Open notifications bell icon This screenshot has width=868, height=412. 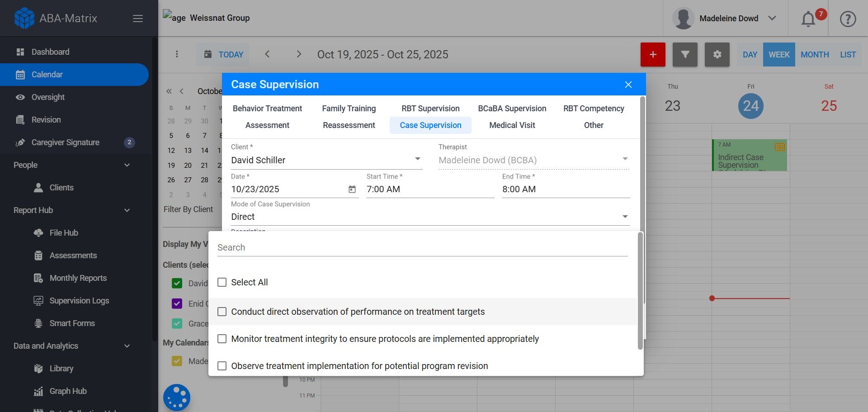(x=808, y=19)
